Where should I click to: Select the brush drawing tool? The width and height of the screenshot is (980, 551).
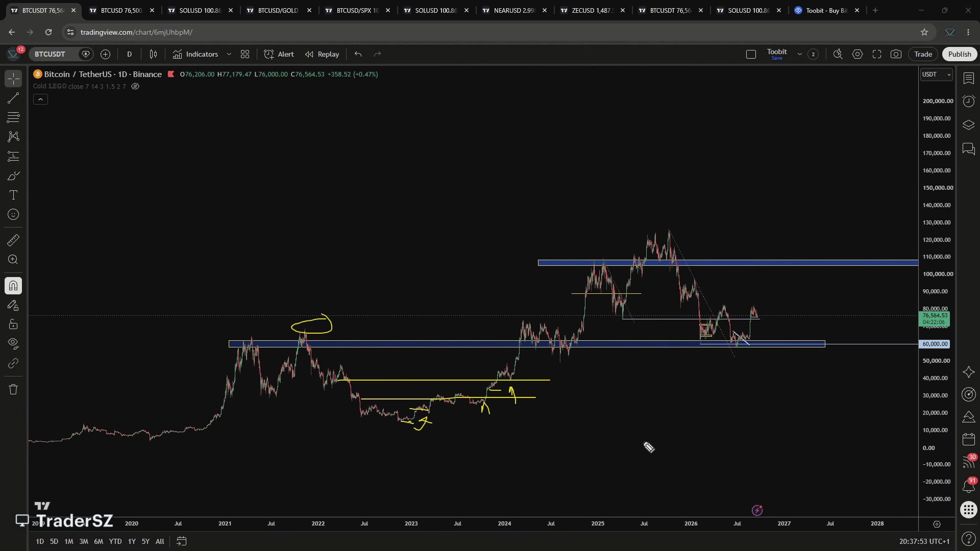click(13, 176)
